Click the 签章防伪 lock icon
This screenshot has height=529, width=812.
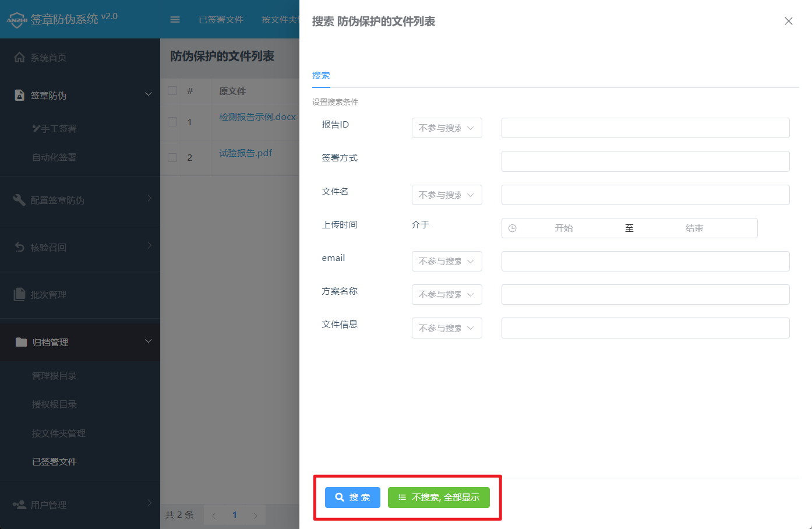point(20,95)
